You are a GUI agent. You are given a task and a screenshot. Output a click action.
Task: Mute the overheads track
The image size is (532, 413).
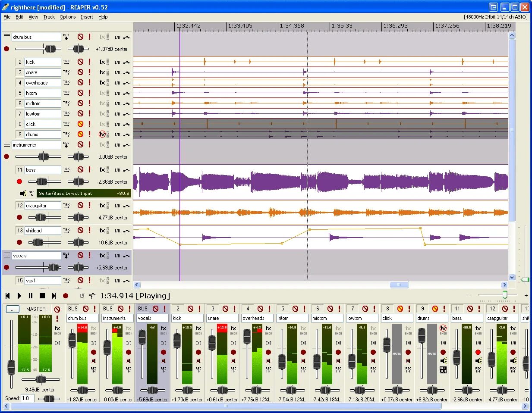pyautogui.click(x=80, y=83)
